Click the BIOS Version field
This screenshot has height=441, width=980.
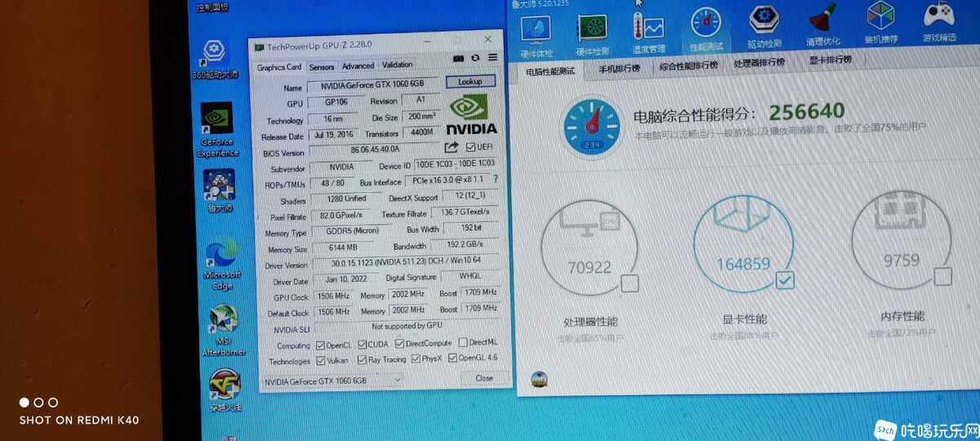click(x=375, y=149)
